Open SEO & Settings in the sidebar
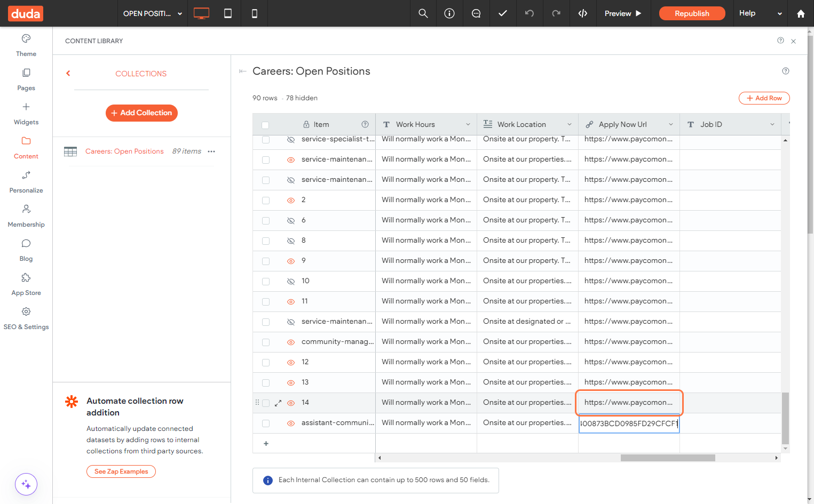 tap(26, 318)
